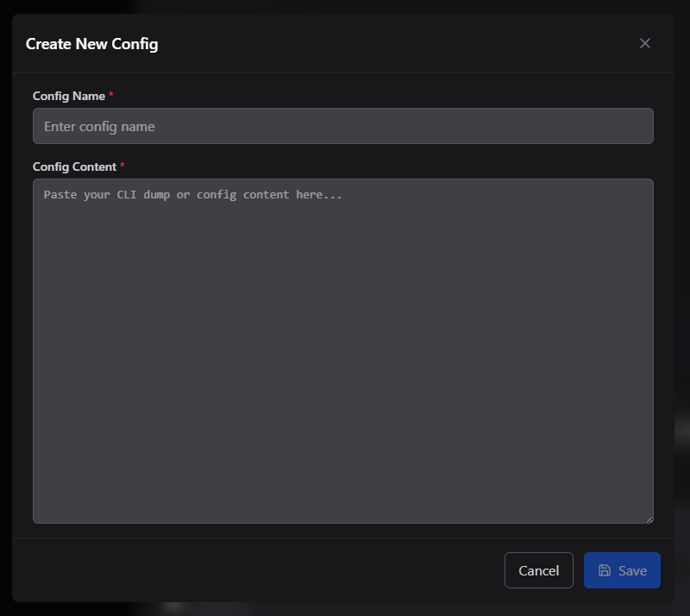Click the Config Content label
The image size is (690, 616).
74,167
